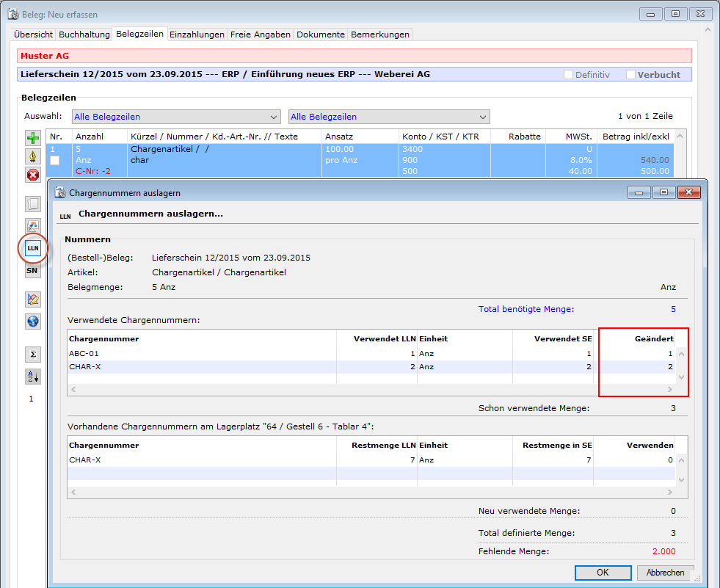Click the pen edit line icon
This screenshot has height=588, width=720.
[x=33, y=156]
